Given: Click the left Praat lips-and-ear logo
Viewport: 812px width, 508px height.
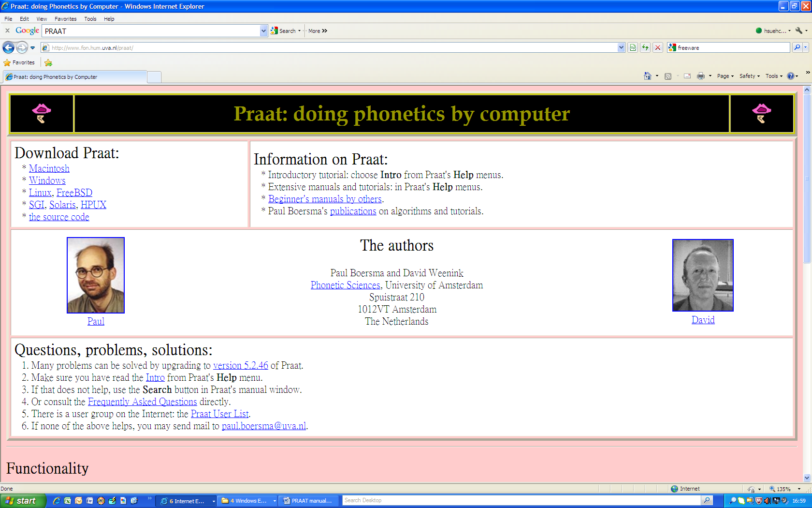Looking at the screenshot, I should pyautogui.click(x=42, y=113).
